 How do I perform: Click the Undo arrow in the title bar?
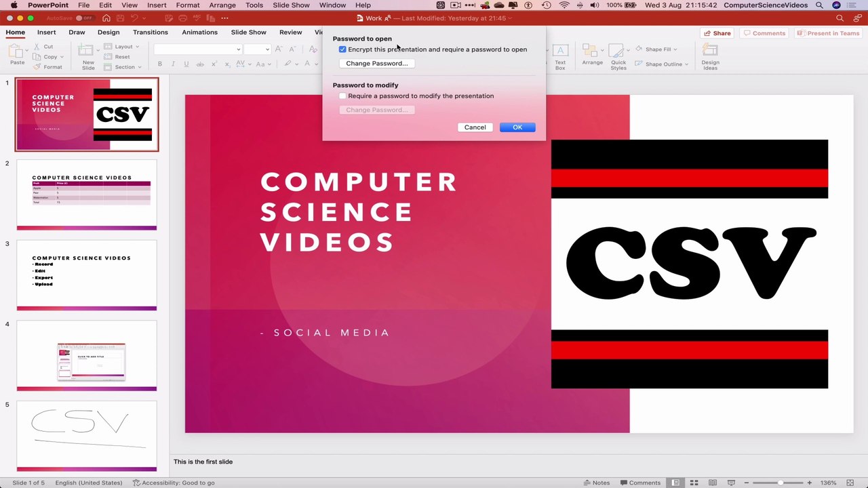pos(134,18)
